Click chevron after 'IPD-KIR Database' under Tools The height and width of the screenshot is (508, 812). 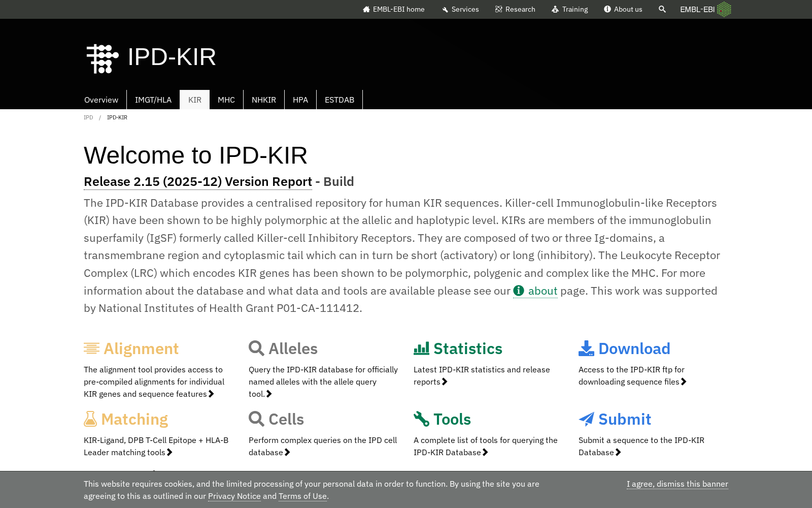485,453
